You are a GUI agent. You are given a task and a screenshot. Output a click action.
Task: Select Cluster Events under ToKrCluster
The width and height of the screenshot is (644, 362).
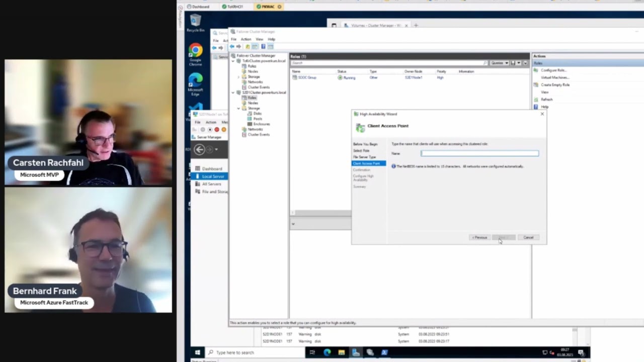[259, 87]
